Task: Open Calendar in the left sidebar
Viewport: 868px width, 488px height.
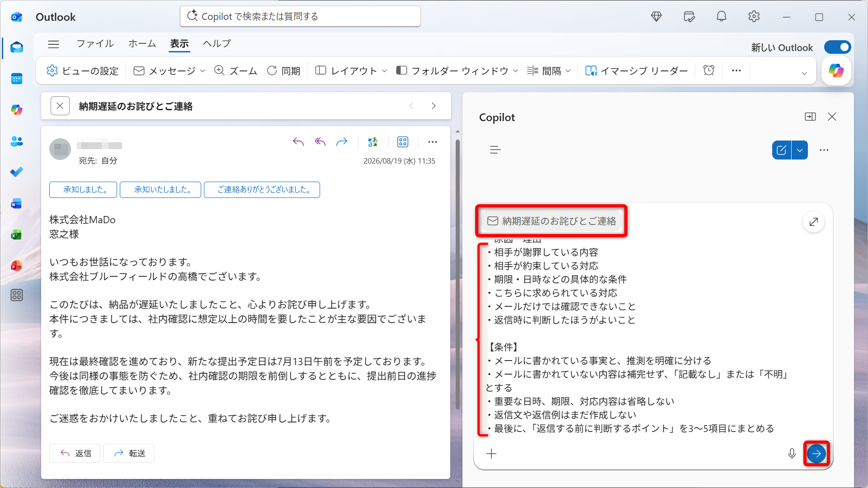Action: 17,79
